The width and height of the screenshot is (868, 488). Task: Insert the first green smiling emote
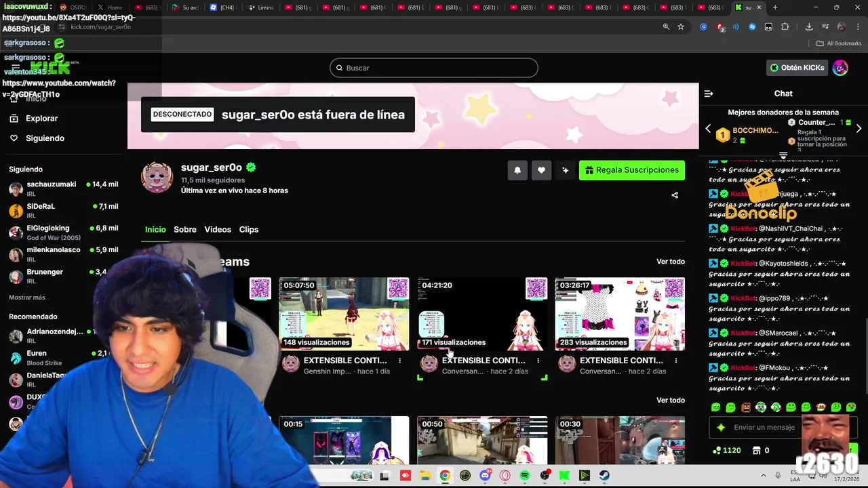pos(715,407)
